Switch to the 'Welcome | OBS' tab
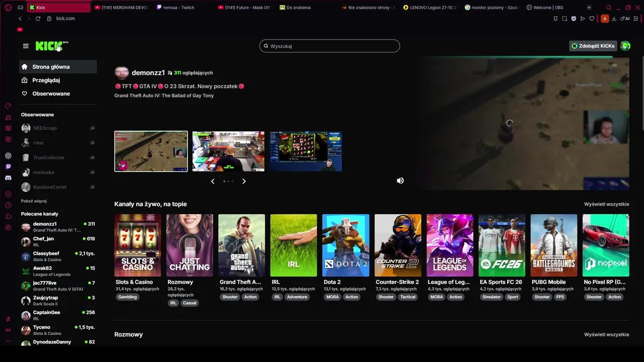This screenshot has height=362, width=644. 548,8
